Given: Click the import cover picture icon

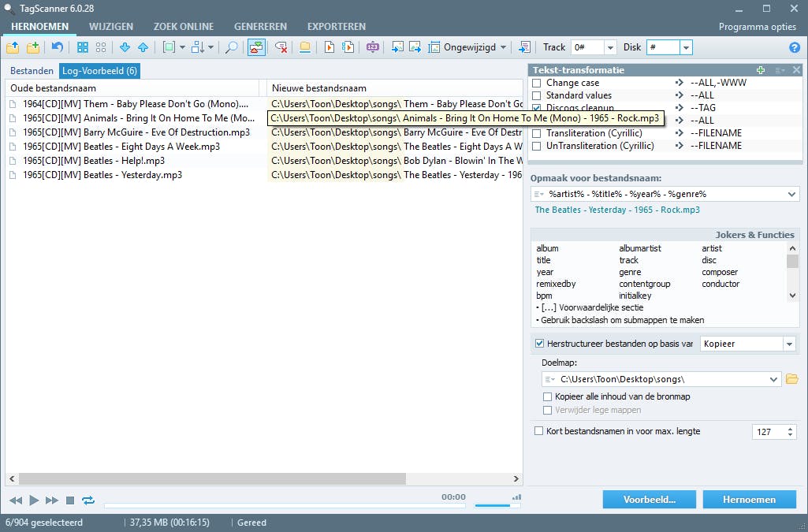Looking at the screenshot, I should (x=397, y=47).
